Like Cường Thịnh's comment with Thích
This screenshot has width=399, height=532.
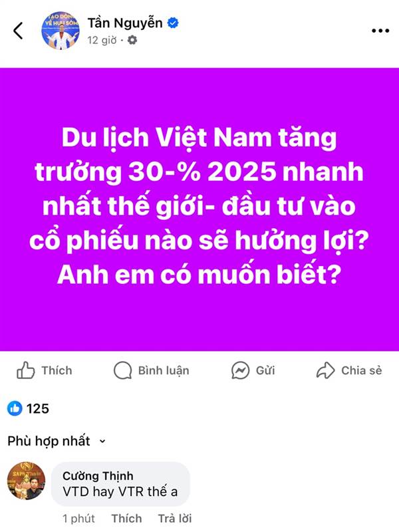126,519
